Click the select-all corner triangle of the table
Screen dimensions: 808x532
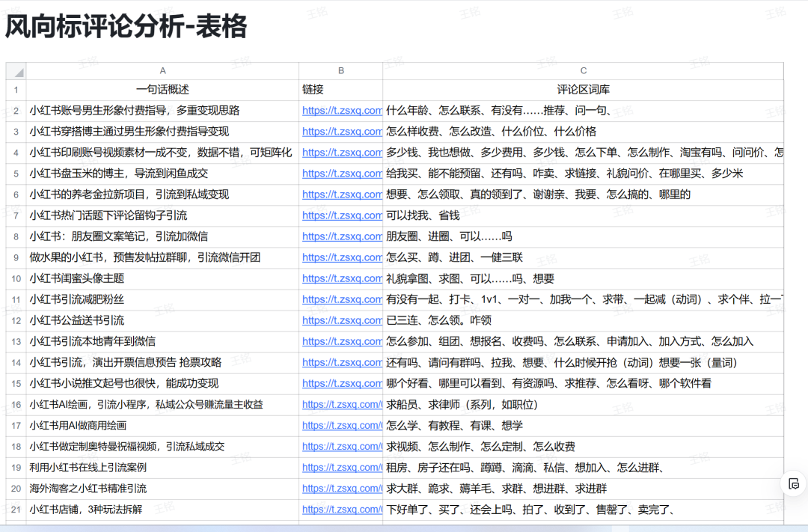click(16, 71)
